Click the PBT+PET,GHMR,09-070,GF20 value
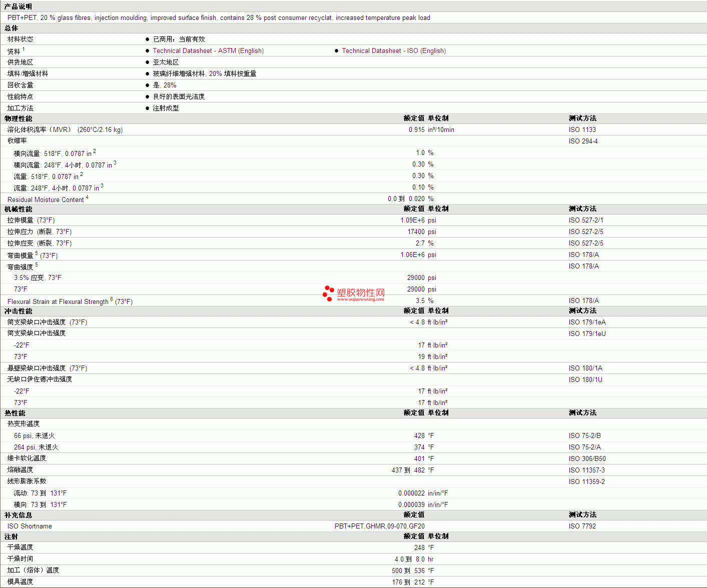The image size is (707, 588). coord(380,526)
